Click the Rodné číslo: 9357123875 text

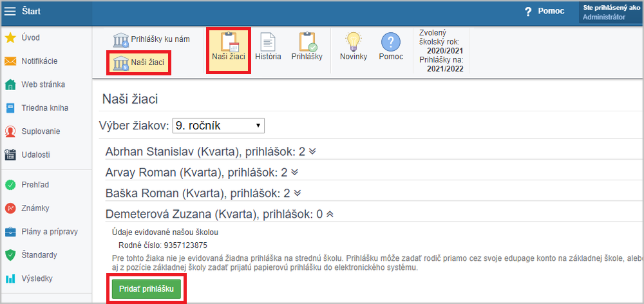point(163,245)
